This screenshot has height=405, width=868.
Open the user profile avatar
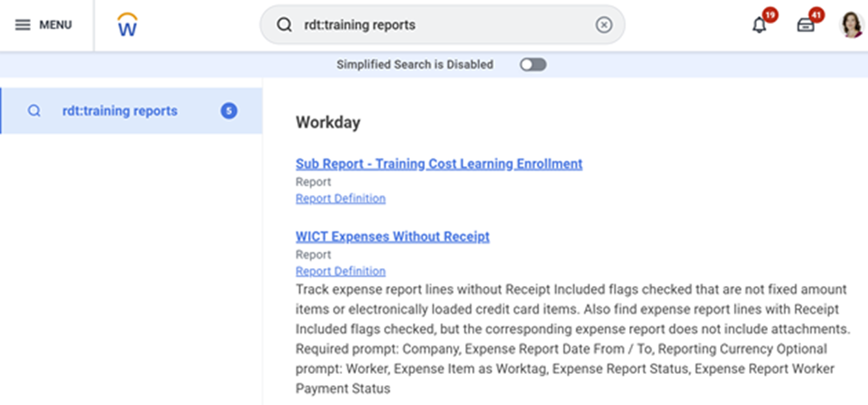coord(851,25)
